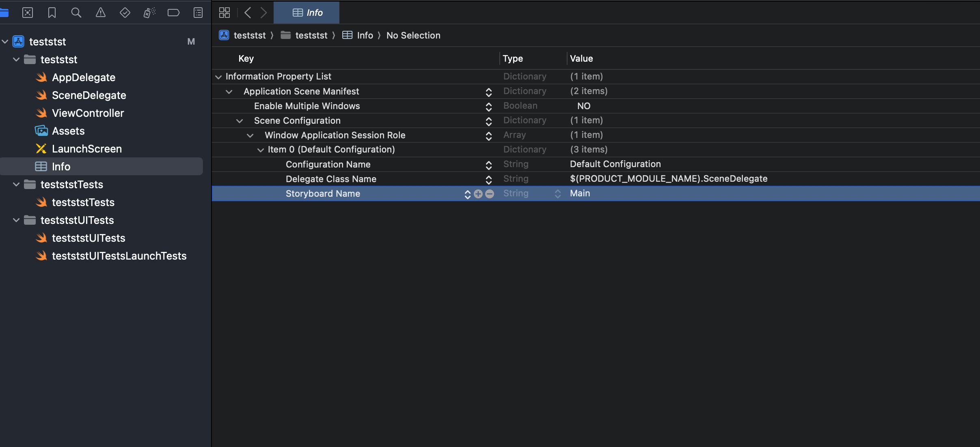Viewport: 980px width, 447px height.
Task: Open key picker for Configuration Name
Action: pos(489,165)
